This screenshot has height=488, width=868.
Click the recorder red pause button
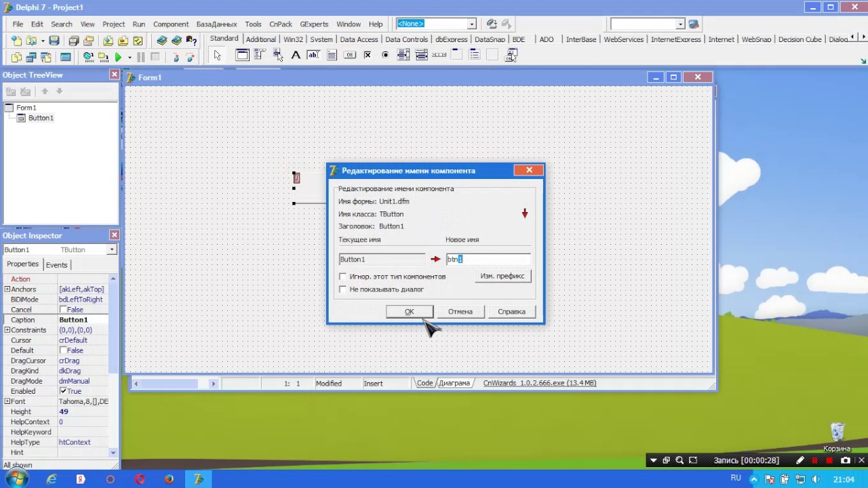point(814,460)
